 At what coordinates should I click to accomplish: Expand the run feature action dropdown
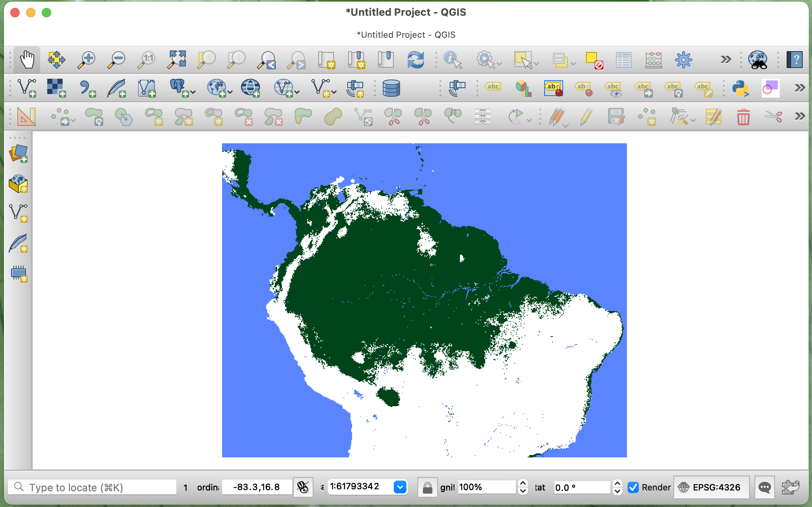[x=499, y=64]
